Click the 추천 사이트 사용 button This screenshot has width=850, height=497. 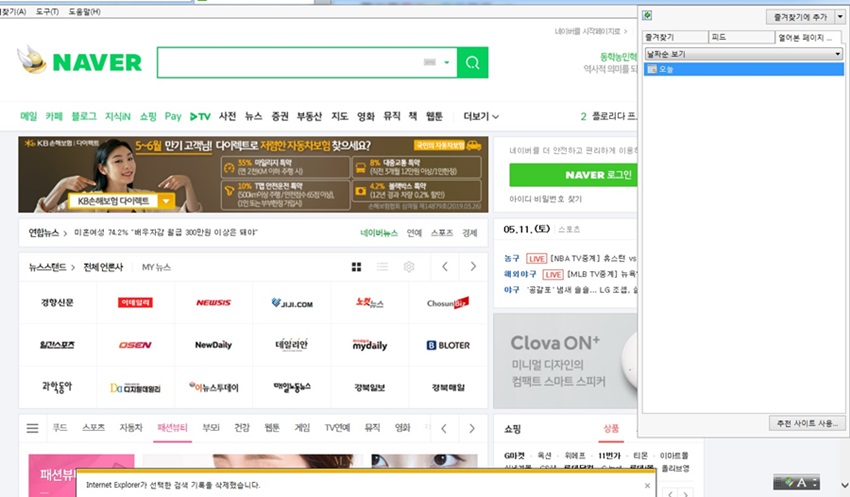[807, 423]
